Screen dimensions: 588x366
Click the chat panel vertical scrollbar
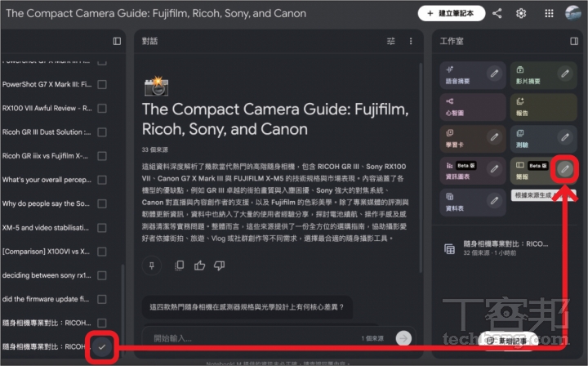[x=421, y=167]
